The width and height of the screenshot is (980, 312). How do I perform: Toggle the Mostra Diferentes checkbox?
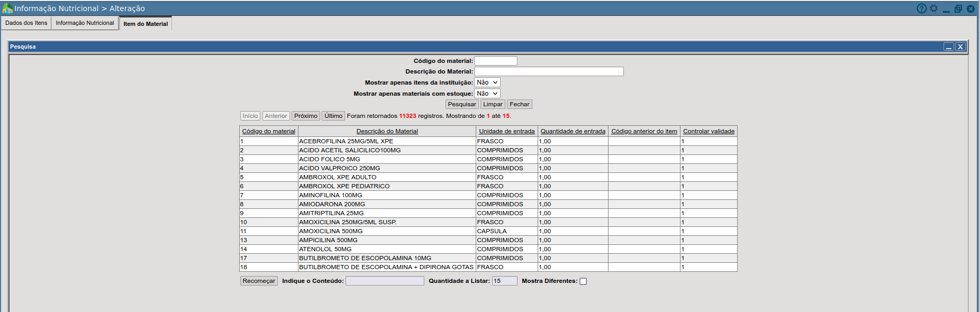coord(583,281)
